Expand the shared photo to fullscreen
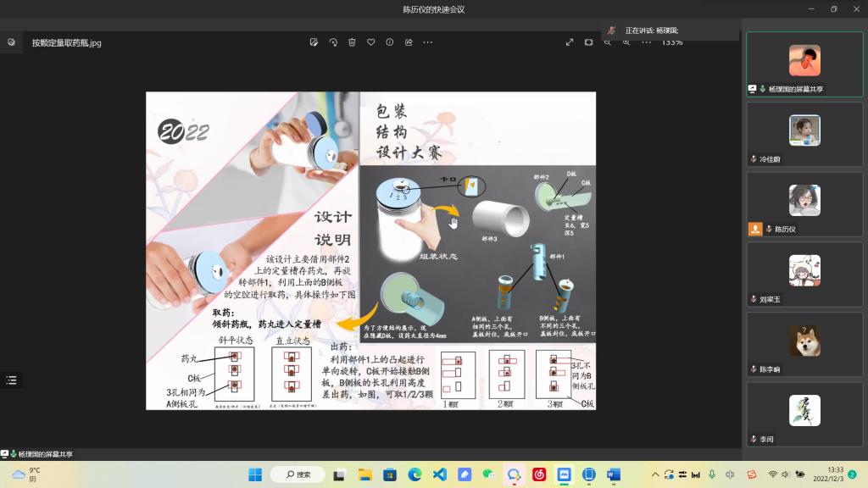868x488 pixels. click(570, 42)
